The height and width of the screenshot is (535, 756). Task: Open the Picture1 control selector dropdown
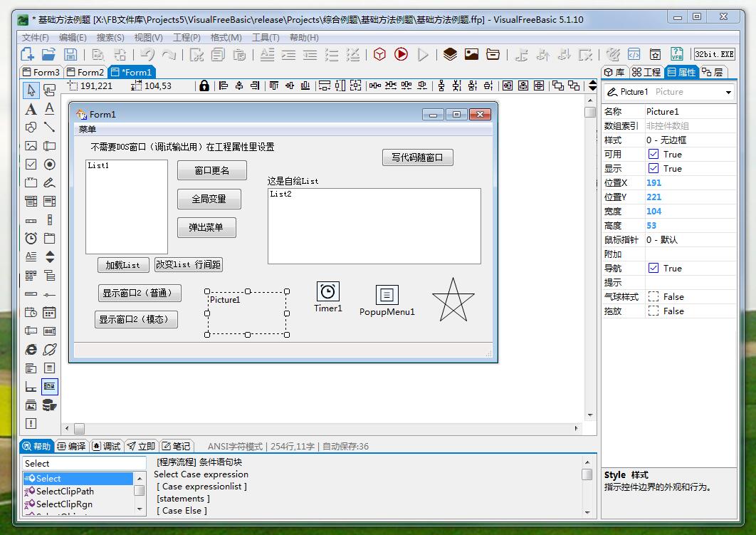(728, 92)
